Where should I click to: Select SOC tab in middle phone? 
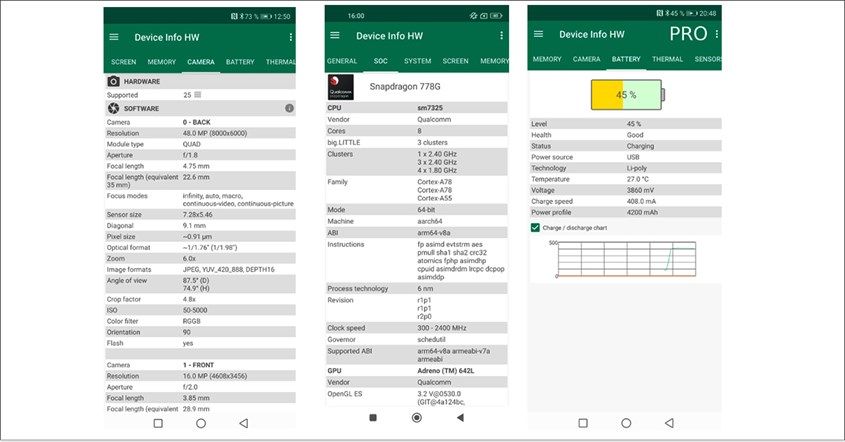[x=380, y=61]
